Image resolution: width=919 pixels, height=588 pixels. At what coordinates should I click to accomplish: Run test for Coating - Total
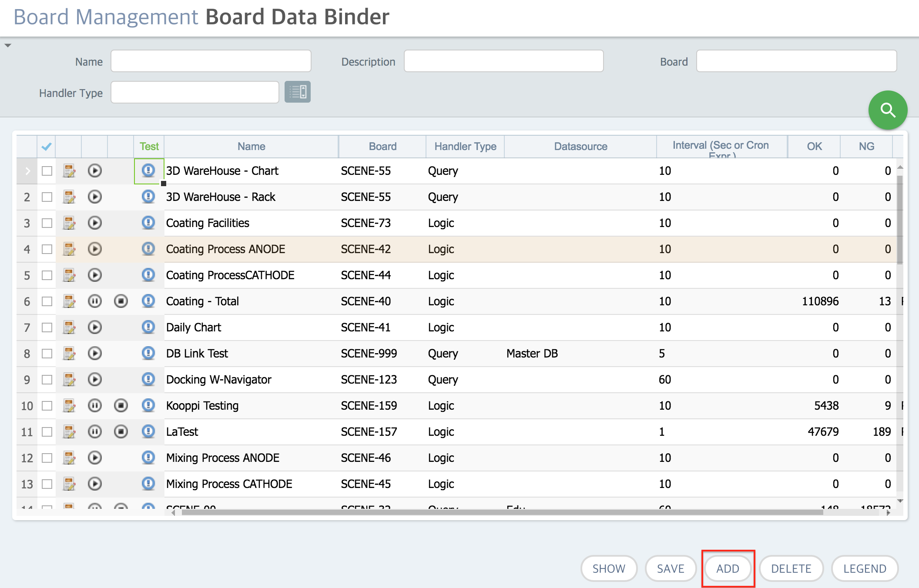[148, 301]
